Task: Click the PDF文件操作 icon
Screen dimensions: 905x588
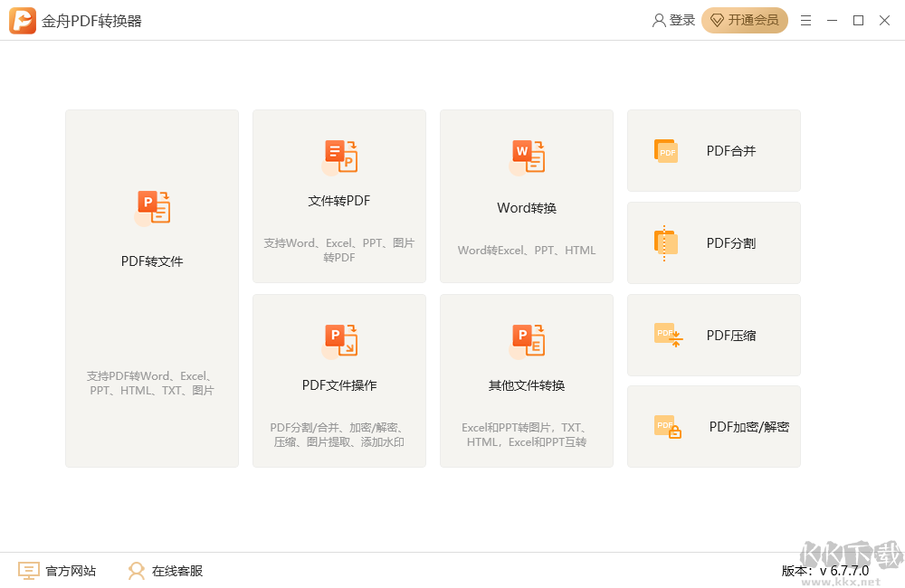Action: tap(338, 339)
